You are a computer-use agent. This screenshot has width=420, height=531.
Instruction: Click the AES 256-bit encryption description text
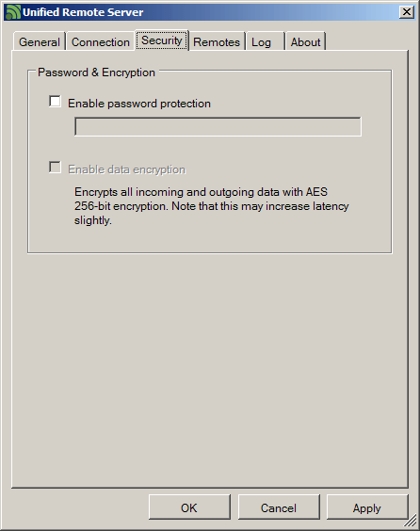(212, 206)
